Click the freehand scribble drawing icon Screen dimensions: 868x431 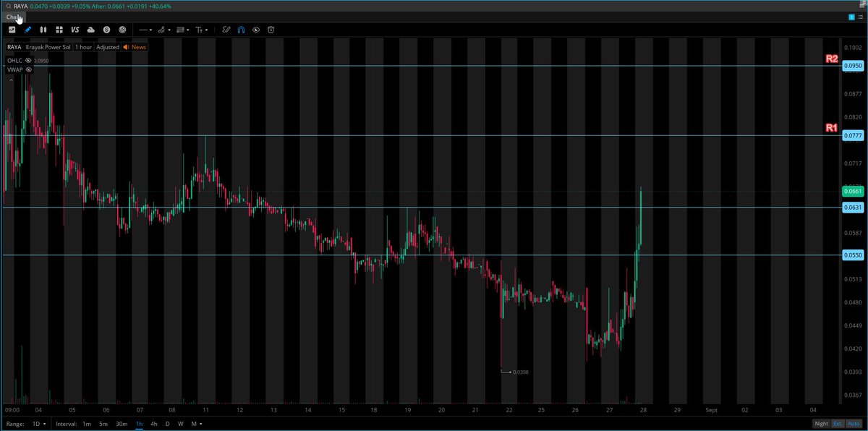coord(226,30)
